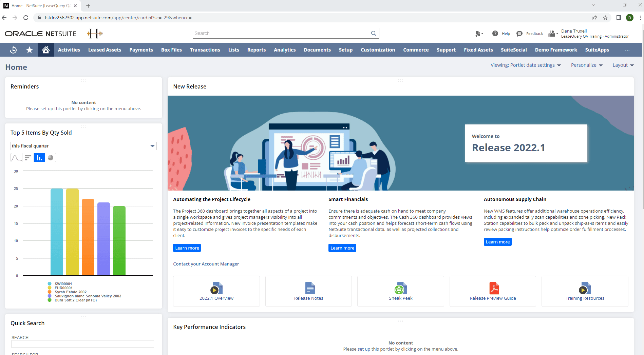Image resolution: width=644 pixels, height=355 pixels.
Task: Select line chart view icon
Action: pos(16,158)
